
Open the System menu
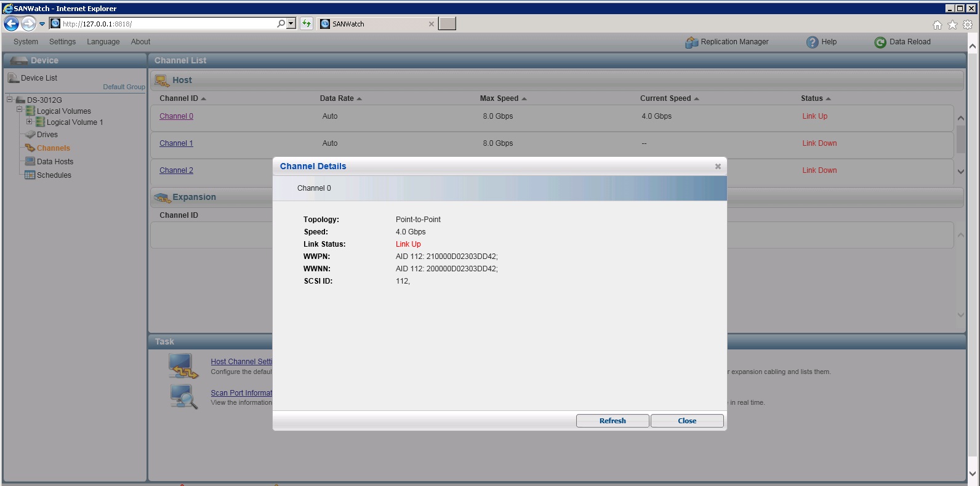(x=26, y=42)
